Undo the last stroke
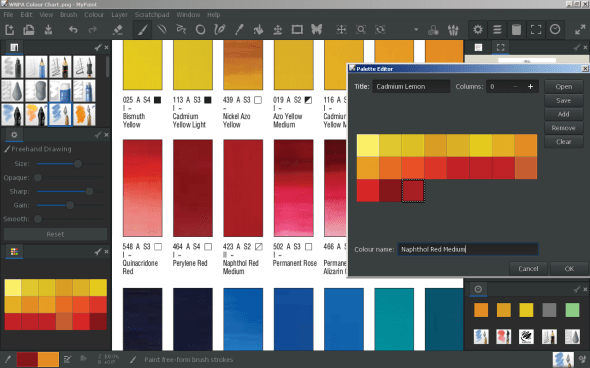The width and height of the screenshot is (590, 368). (x=73, y=30)
